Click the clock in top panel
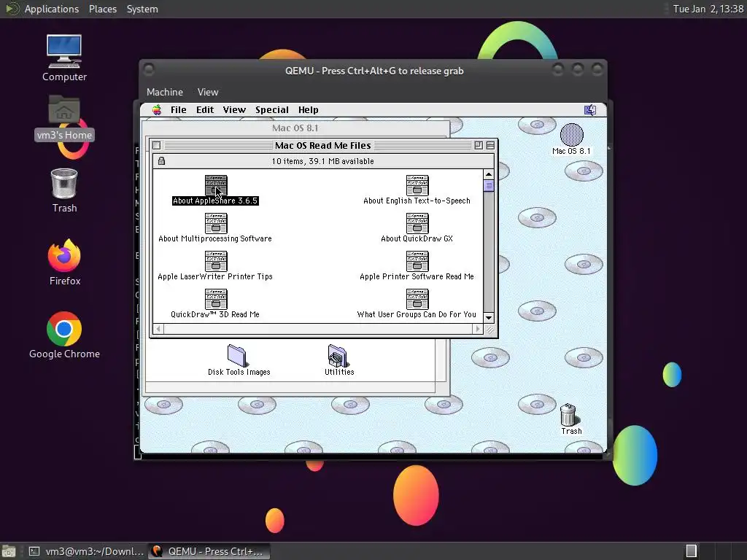Image resolution: width=747 pixels, height=560 pixels. [x=708, y=9]
